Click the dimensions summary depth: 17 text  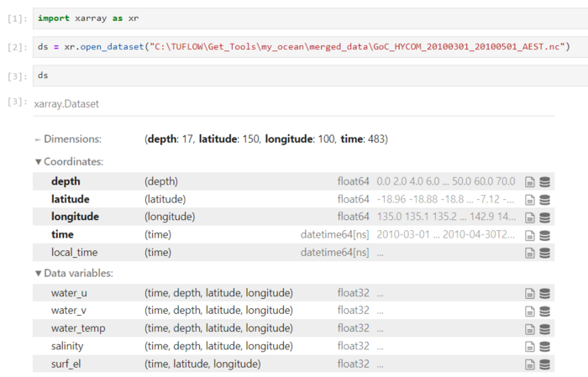170,139
